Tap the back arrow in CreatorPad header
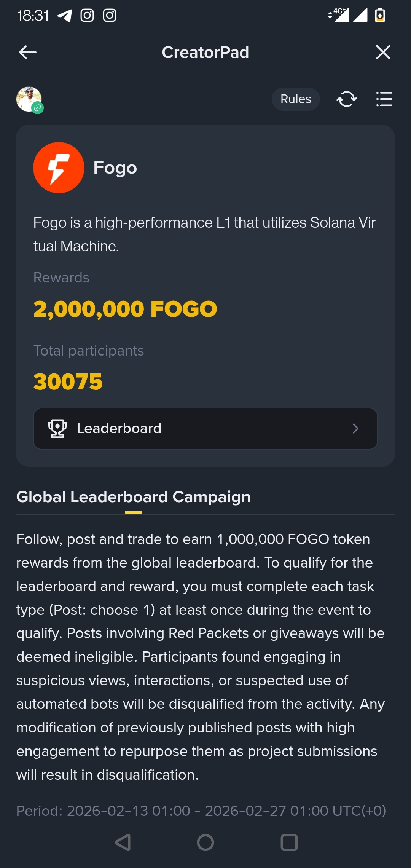Image resolution: width=411 pixels, height=868 pixels. [28, 52]
